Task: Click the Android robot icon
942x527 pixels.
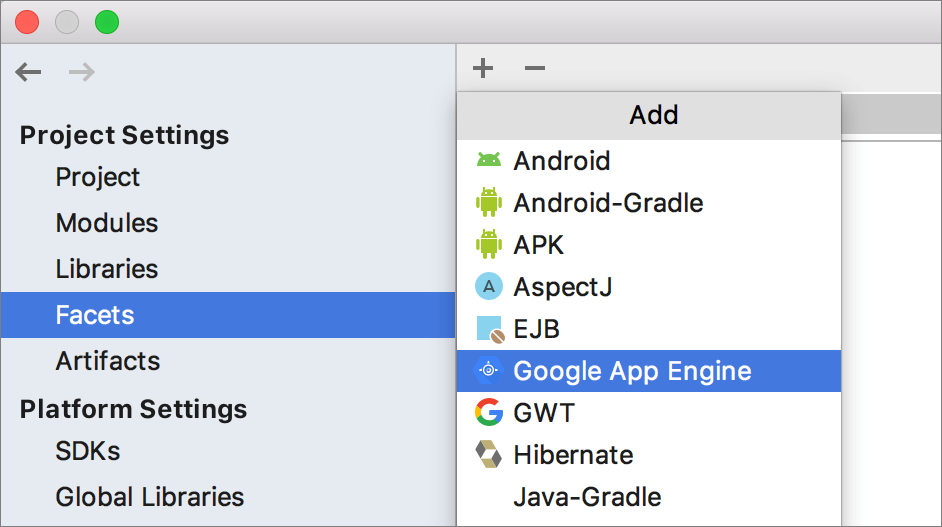Action: coord(488,161)
